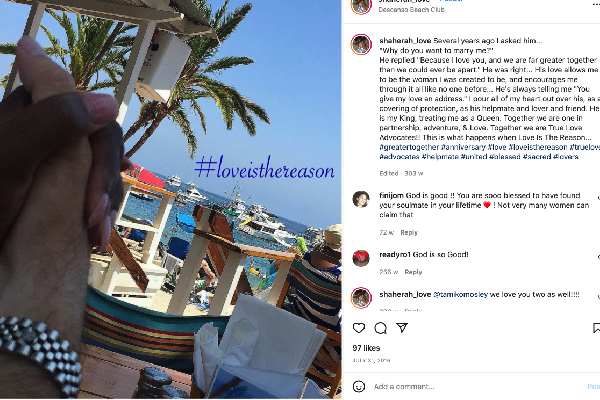Click Reply under readyro1's comment
The image size is (600, 400).
(413, 272)
